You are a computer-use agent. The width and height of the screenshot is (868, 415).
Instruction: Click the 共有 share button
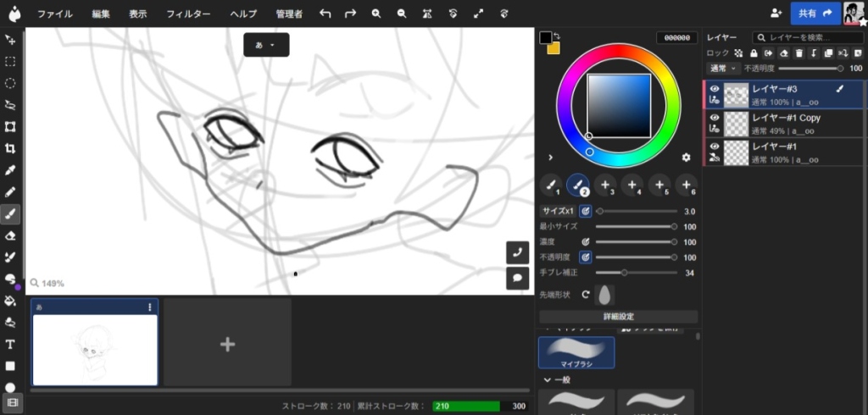click(x=815, y=14)
